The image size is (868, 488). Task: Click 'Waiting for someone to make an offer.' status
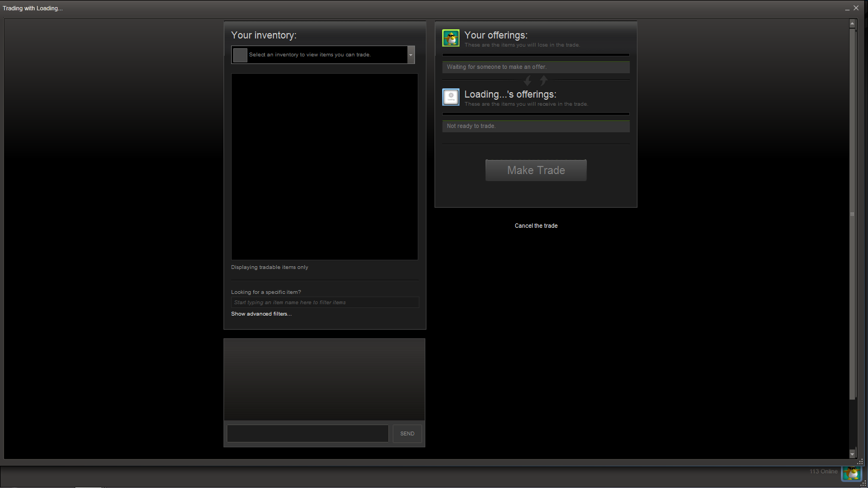[x=536, y=67]
